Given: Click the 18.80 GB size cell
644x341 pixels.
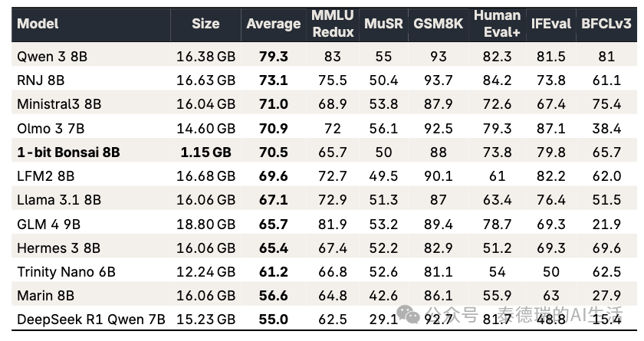Looking at the screenshot, I should click(205, 224).
